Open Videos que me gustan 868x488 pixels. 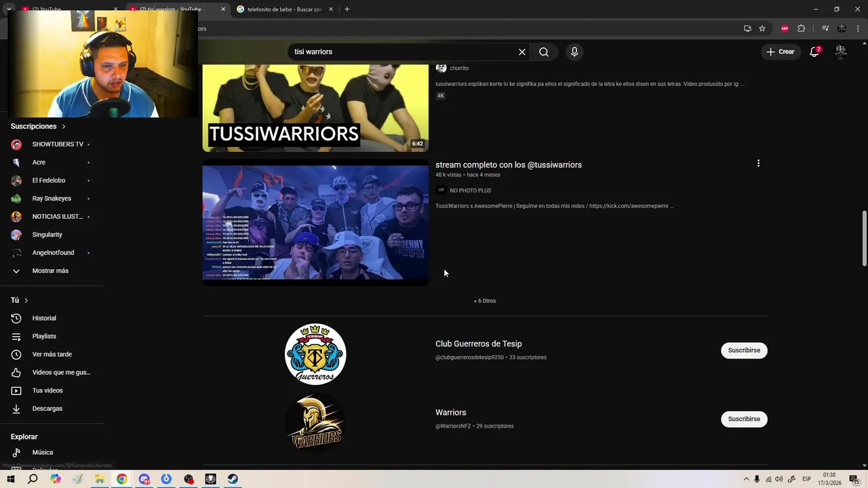[x=52, y=372]
